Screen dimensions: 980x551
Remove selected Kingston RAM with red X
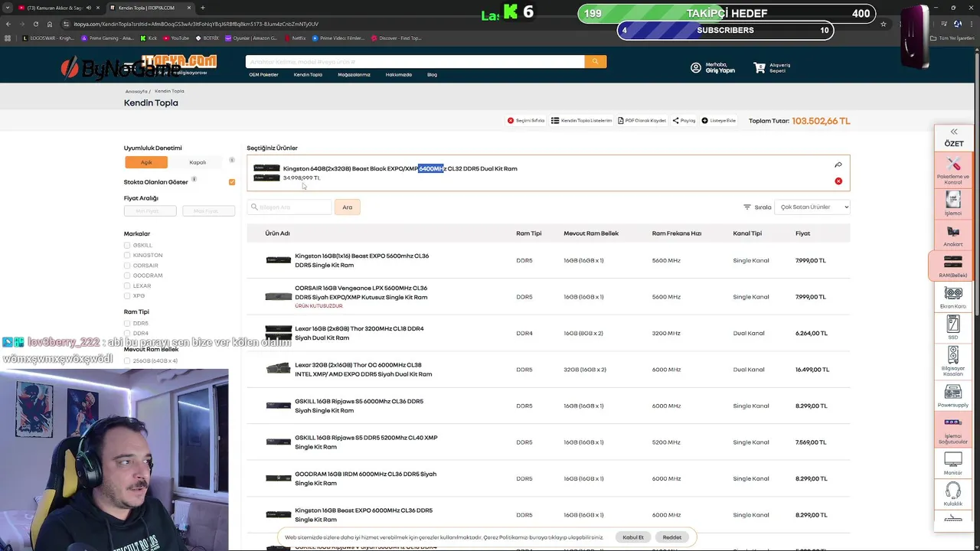pos(838,181)
